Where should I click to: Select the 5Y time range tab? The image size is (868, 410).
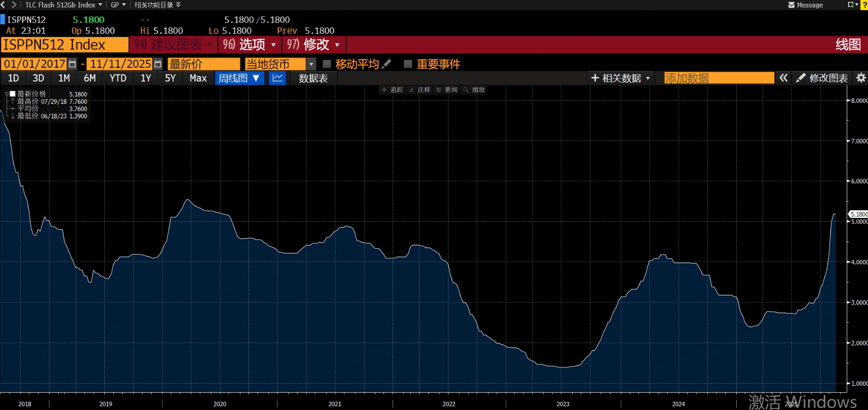[x=170, y=78]
